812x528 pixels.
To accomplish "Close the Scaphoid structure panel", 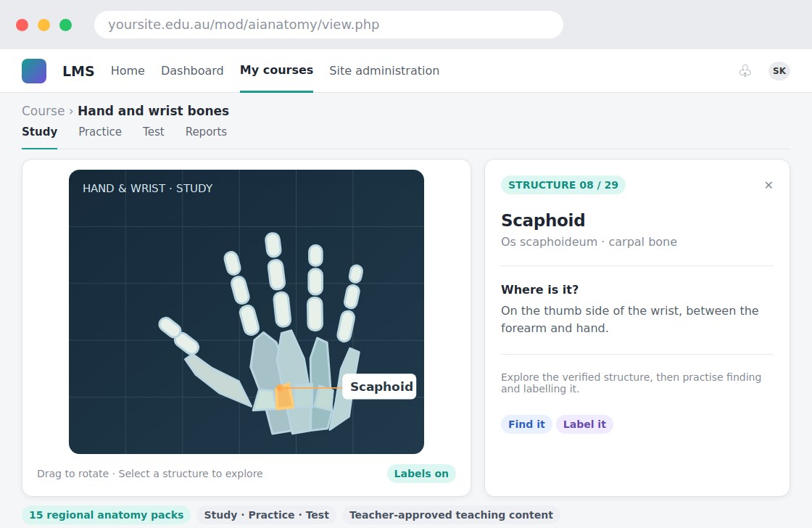I will point(768,185).
